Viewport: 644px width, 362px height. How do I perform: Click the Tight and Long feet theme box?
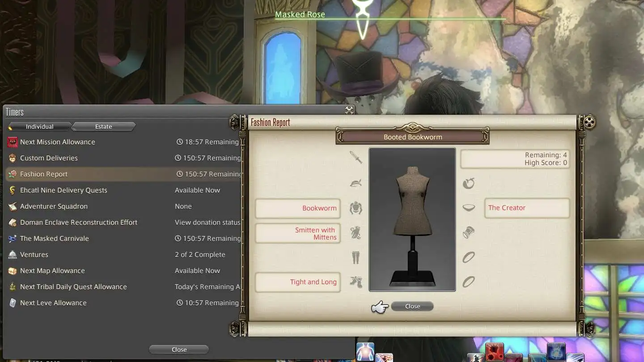click(298, 282)
